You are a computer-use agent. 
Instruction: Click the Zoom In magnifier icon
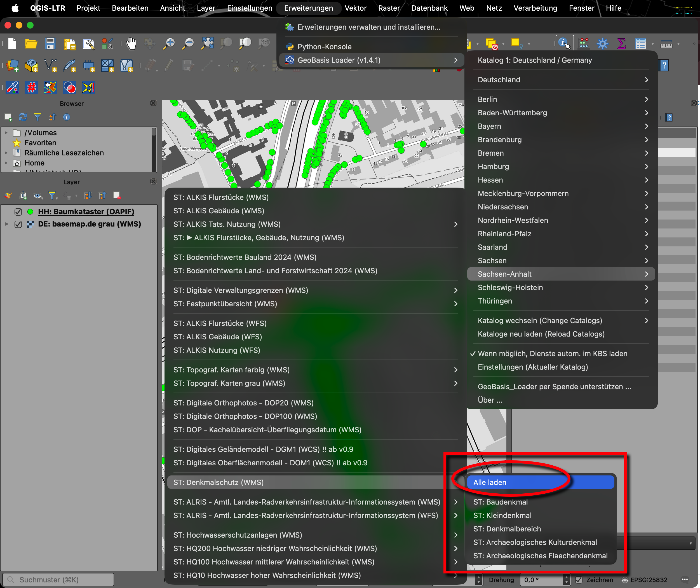coord(169,43)
